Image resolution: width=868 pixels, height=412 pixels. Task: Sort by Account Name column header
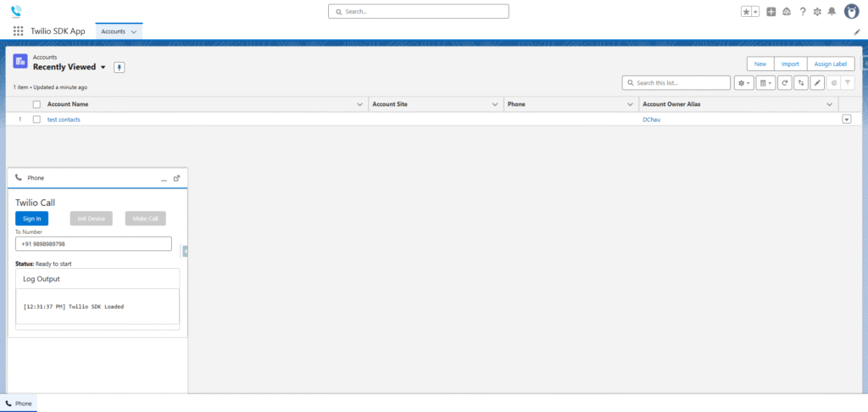(68, 104)
